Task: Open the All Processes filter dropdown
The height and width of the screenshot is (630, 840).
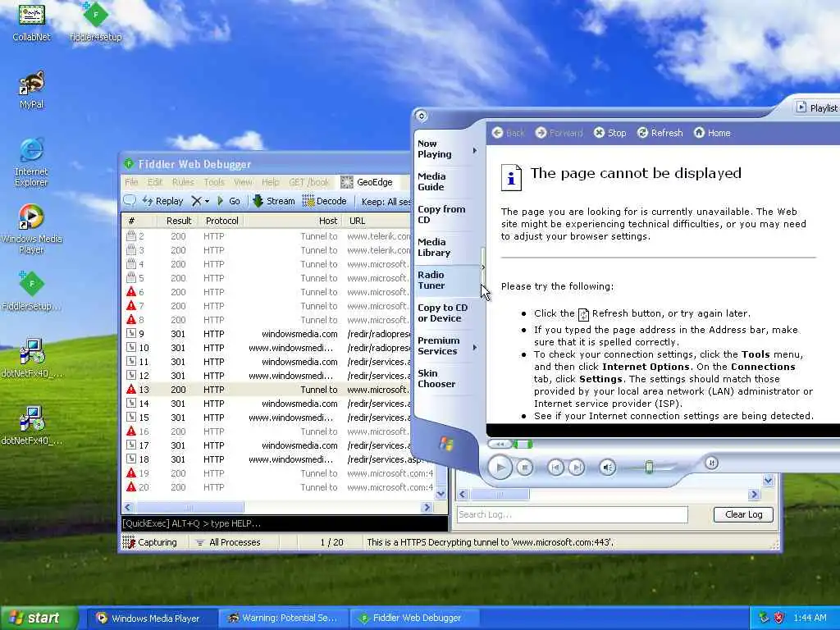Action: pyautogui.click(x=228, y=542)
